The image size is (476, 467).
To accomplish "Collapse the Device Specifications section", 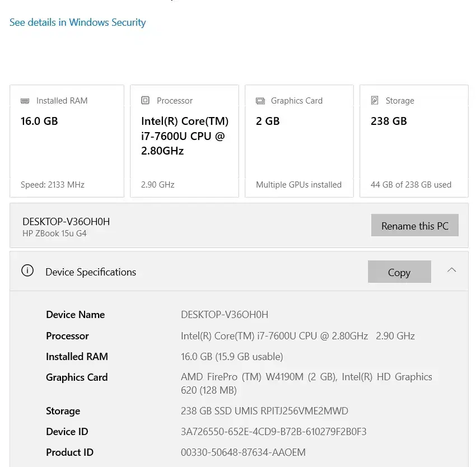I will coord(451,270).
